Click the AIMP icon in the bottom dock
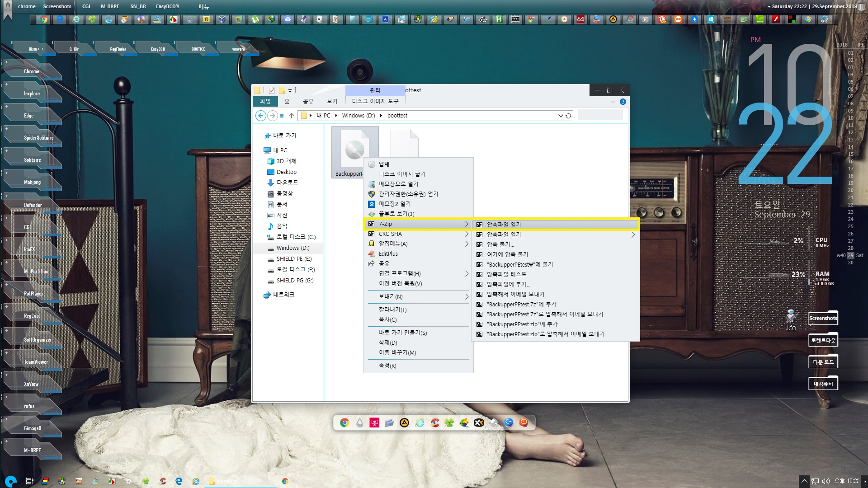 coord(404,422)
